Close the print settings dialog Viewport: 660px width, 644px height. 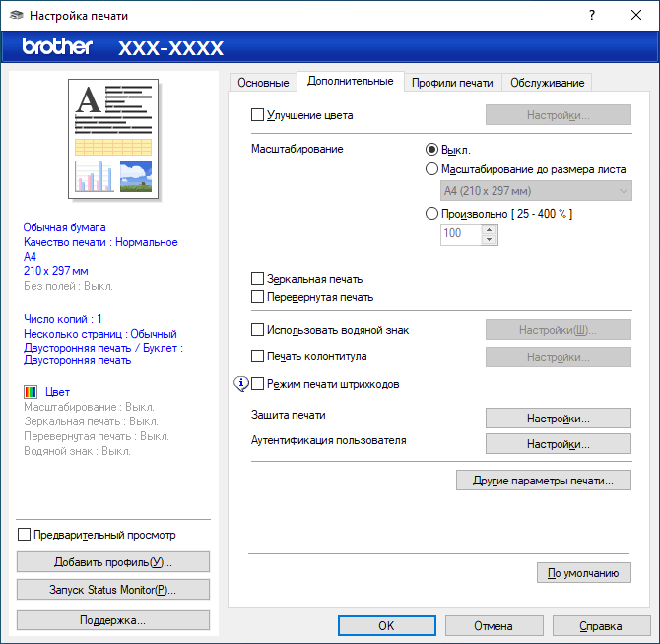point(636,15)
